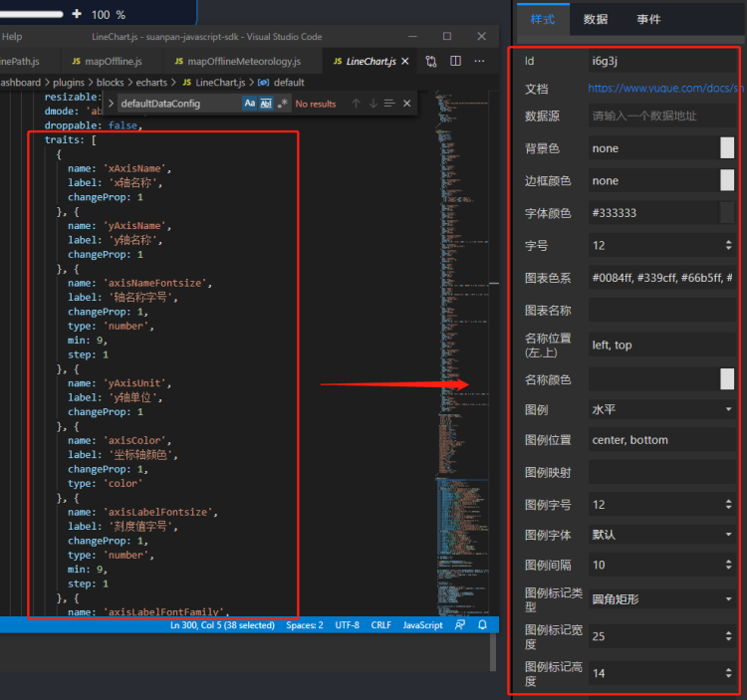Click the 背景色 color swatch

coord(727,148)
